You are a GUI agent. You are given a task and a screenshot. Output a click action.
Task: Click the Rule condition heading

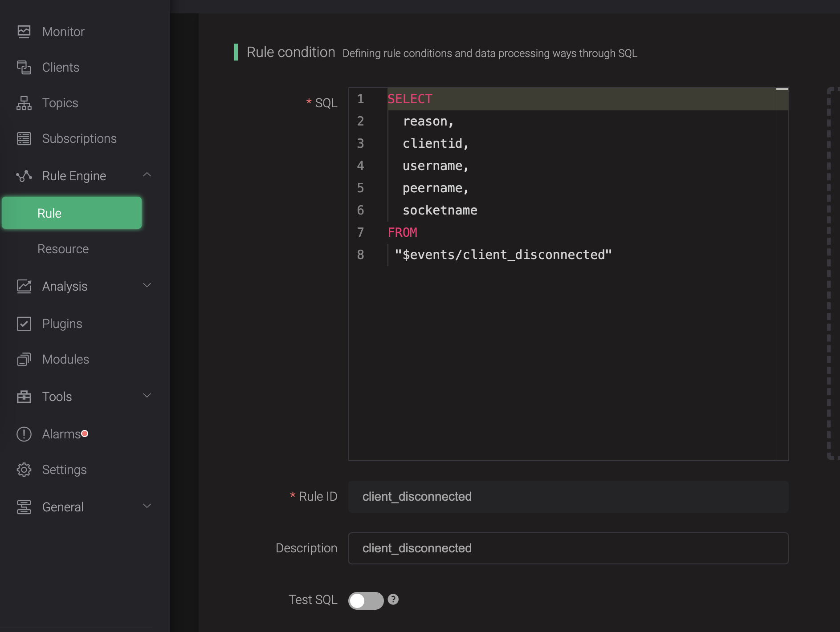291,52
